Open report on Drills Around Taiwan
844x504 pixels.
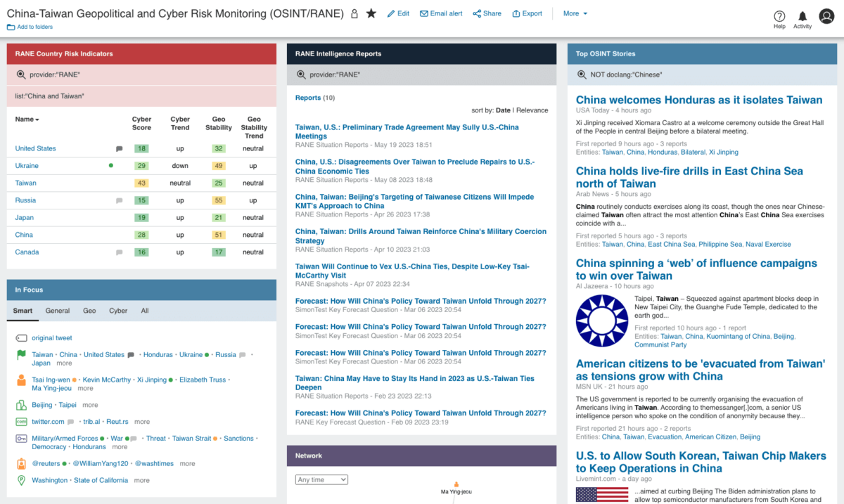[421, 235]
